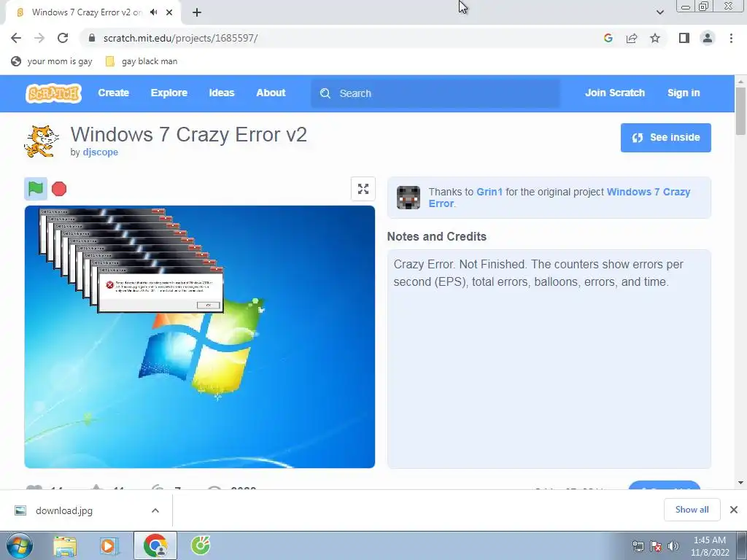Viewport: 747px width, 560px height.
Task: Open the Chrome profile avatar
Action: [x=708, y=38]
